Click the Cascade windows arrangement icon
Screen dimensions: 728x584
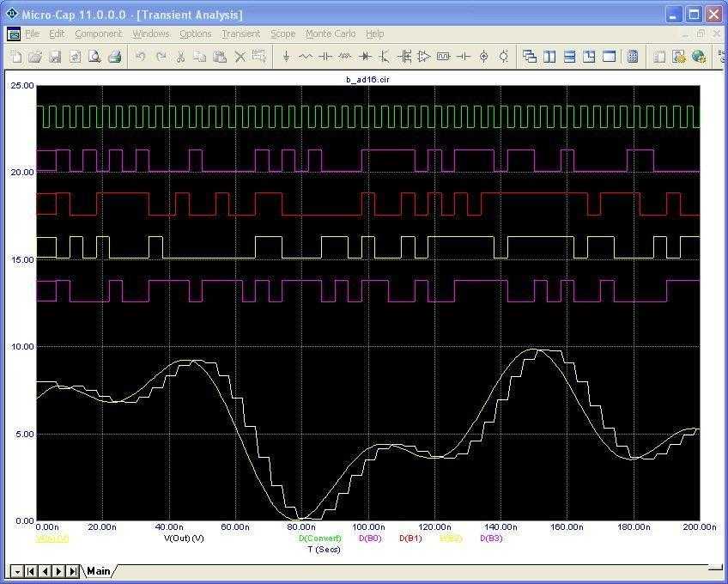pyautogui.click(x=531, y=57)
